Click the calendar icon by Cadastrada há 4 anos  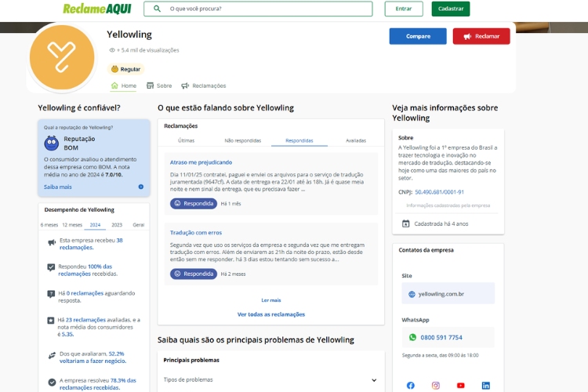coord(405,223)
